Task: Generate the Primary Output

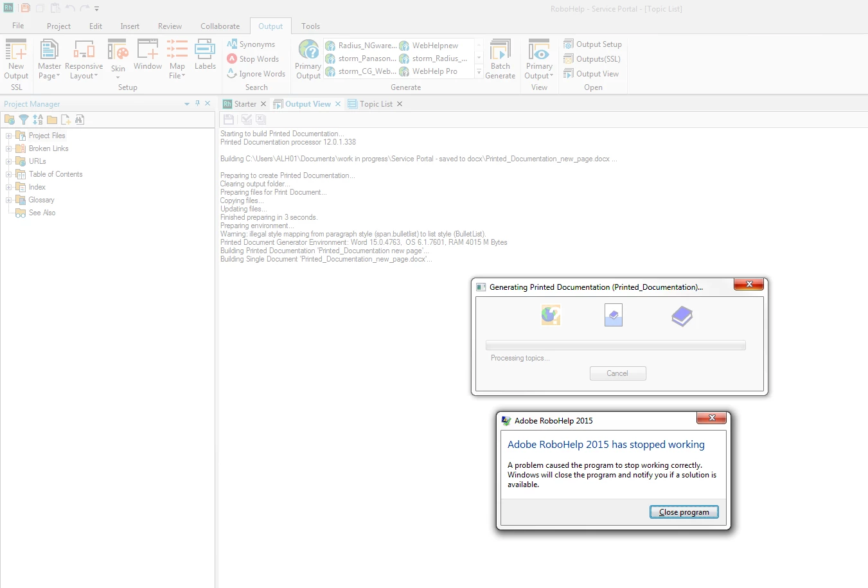Action: pyautogui.click(x=308, y=59)
